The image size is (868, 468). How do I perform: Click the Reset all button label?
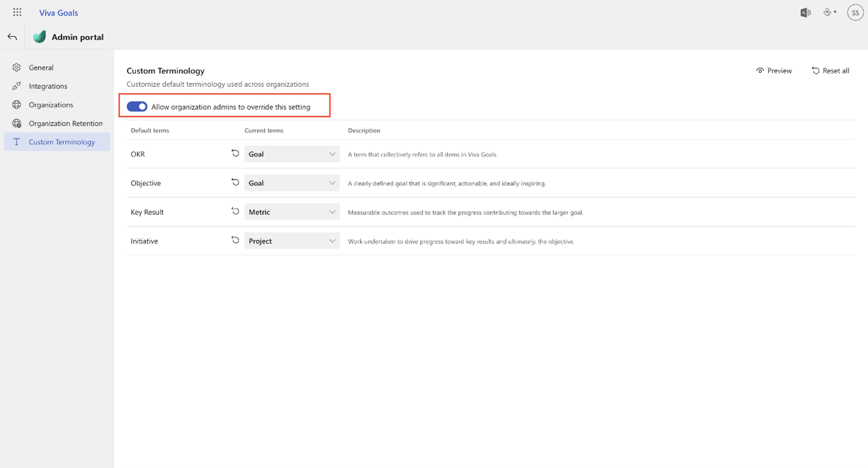click(836, 71)
